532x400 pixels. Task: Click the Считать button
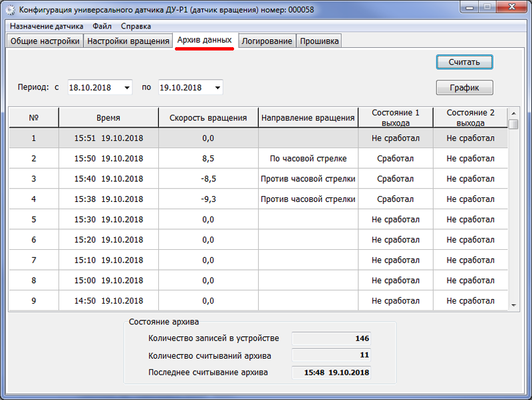464,62
